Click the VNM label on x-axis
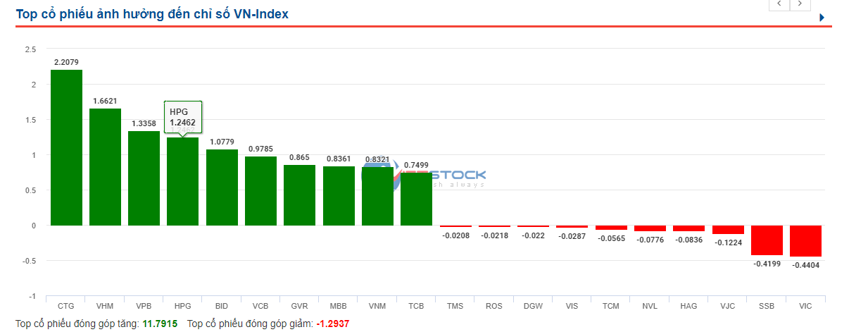The image size is (868, 332). [x=377, y=307]
